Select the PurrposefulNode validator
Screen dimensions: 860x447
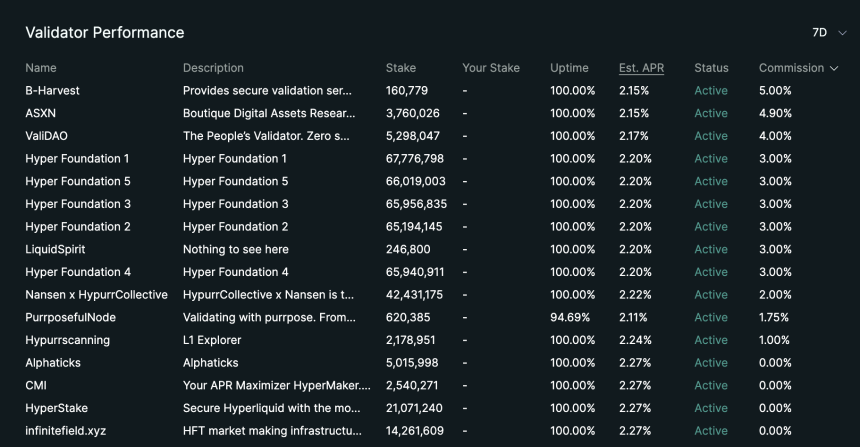click(x=71, y=317)
